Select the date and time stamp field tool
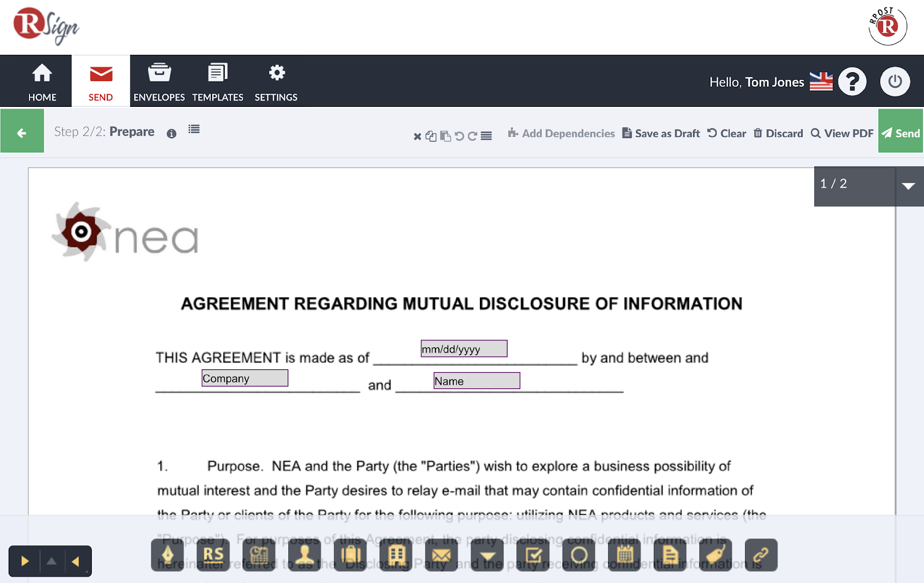 click(259, 555)
